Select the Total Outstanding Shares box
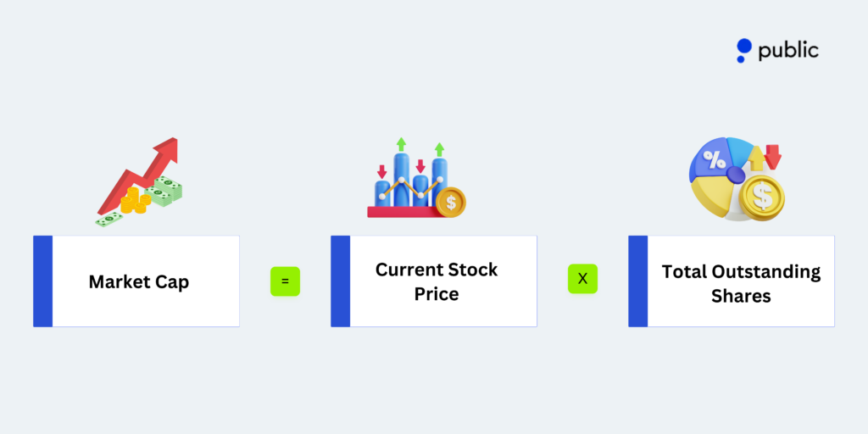Screen dimensions: 868x434 739,281
